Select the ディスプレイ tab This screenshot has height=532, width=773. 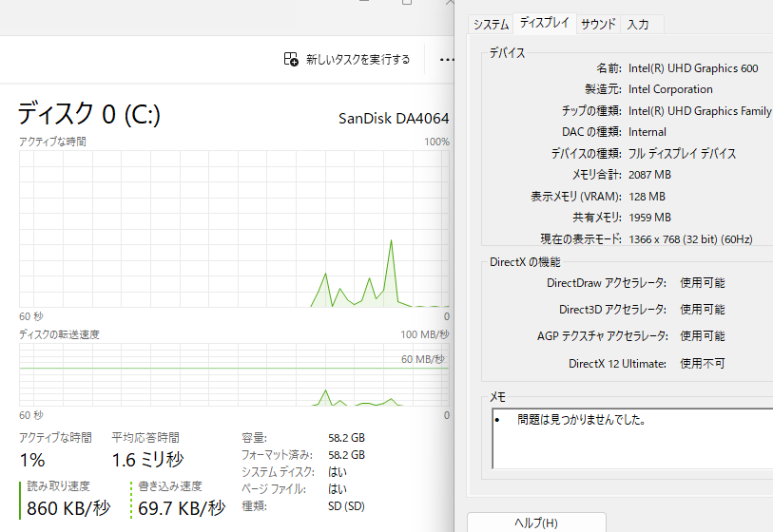pyautogui.click(x=544, y=23)
